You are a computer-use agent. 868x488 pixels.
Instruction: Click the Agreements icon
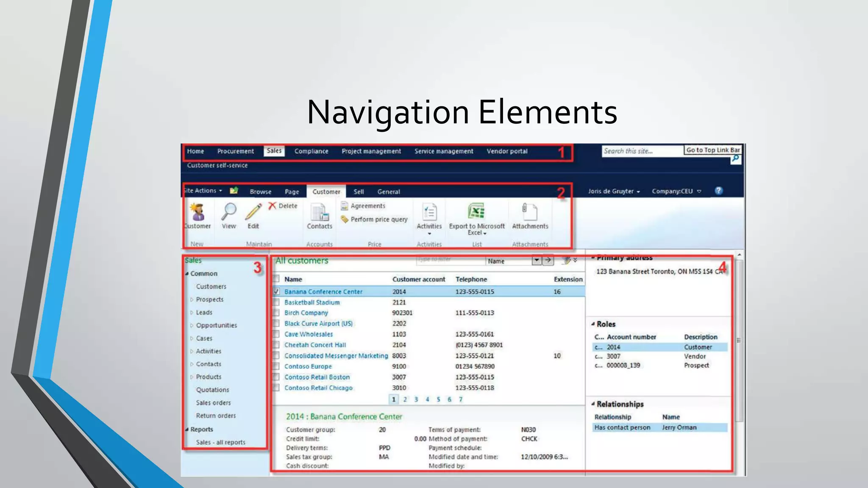click(345, 206)
